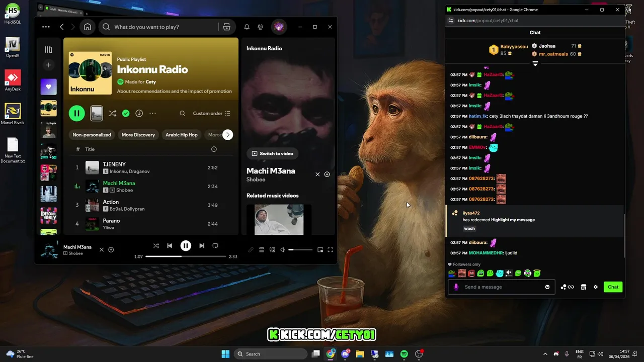Toggle repeat in player bar
This screenshot has height=362, width=644.
coord(215,246)
